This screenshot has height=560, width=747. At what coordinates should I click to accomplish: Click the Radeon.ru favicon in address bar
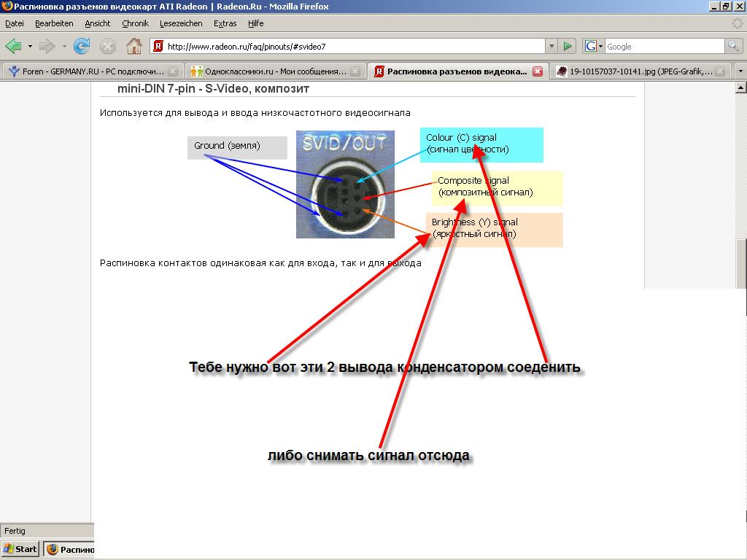(158, 46)
